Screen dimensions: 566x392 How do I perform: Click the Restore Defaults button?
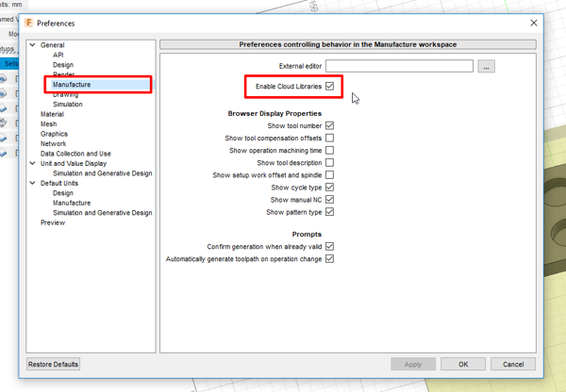tap(53, 364)
